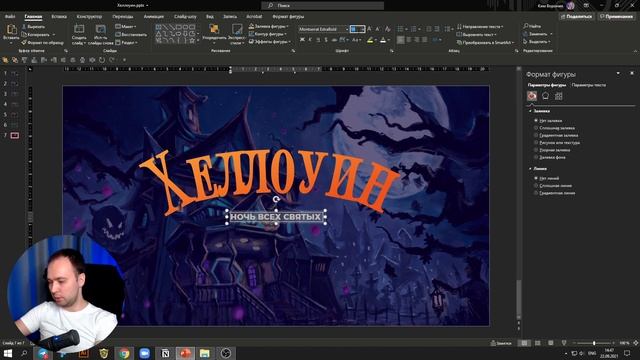This screenshot has height=360, width=640.
Task: Select Effects pentagon icon in Format Shape pane
Action: pyautogui.click(x=545, y=96)
